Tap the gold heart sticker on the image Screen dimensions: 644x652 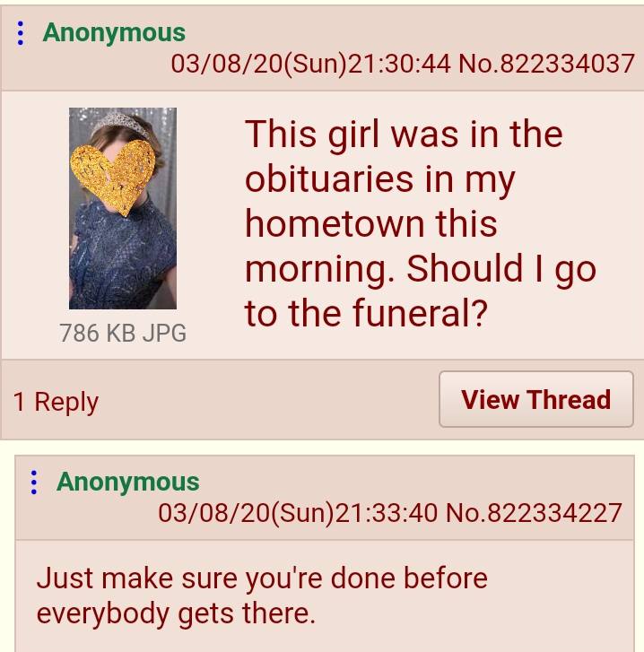click(x=114, y=177)
